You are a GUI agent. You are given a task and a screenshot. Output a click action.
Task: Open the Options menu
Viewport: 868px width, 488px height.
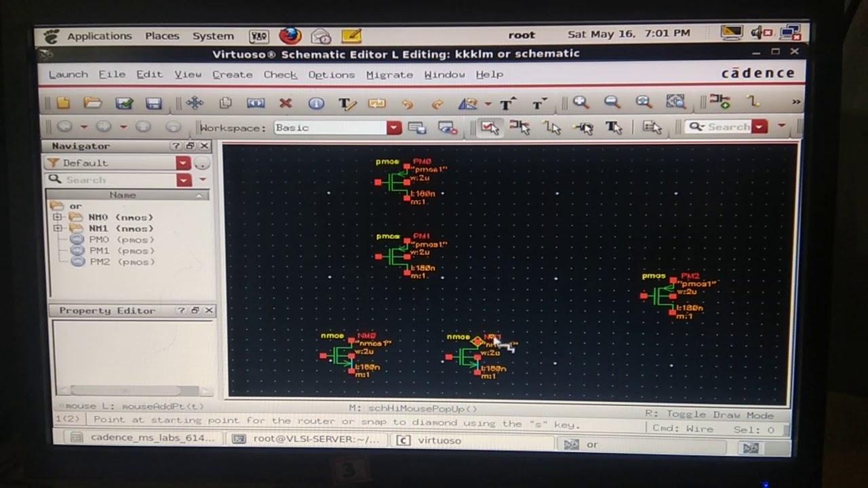click(332, 75)
